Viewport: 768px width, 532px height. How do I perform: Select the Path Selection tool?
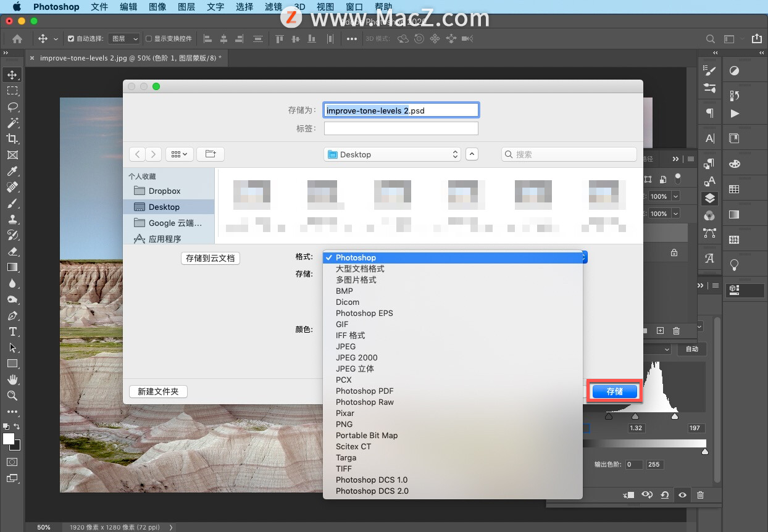tap(12, 347)
